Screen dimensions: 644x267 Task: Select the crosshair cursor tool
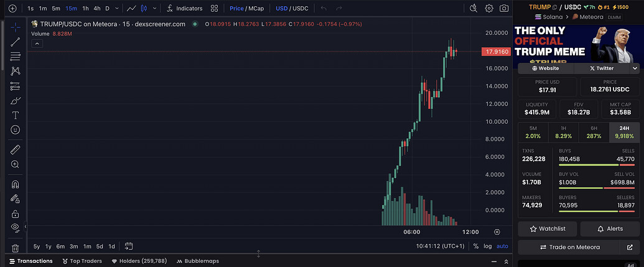pyautogui.click(x=15, y=27)
